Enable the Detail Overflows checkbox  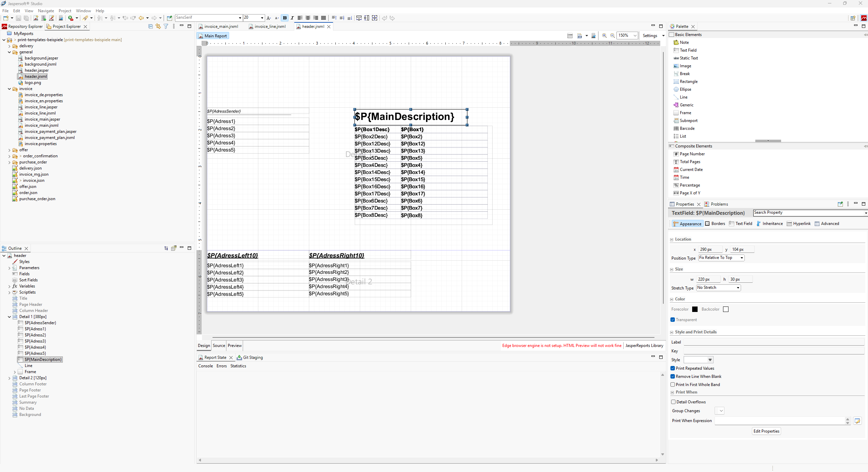(673, 402)
